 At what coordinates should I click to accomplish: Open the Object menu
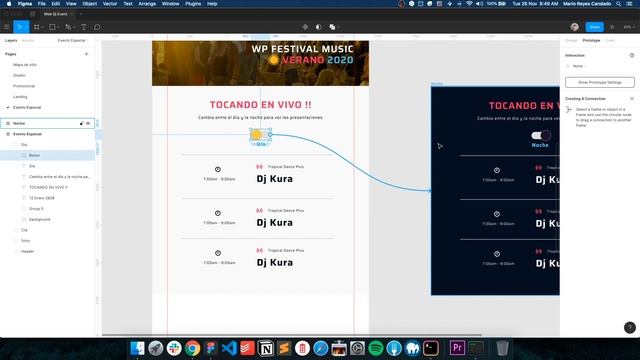pos(90,4)
